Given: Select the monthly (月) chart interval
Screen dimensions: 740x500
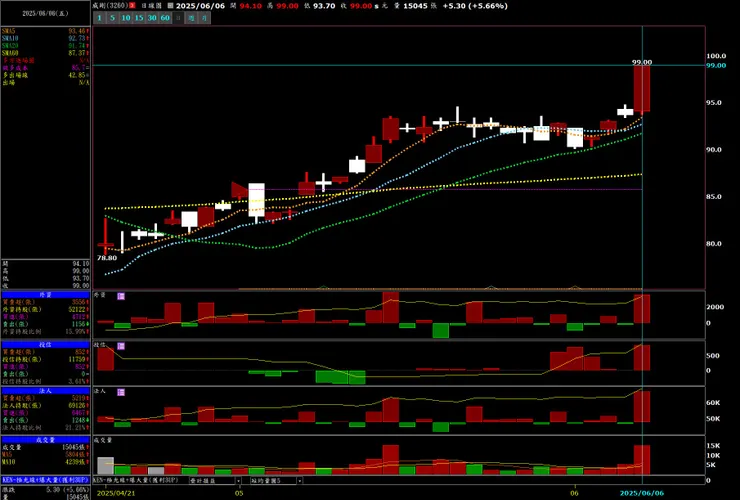Looking at the screenshot, I should coord(204,18).
